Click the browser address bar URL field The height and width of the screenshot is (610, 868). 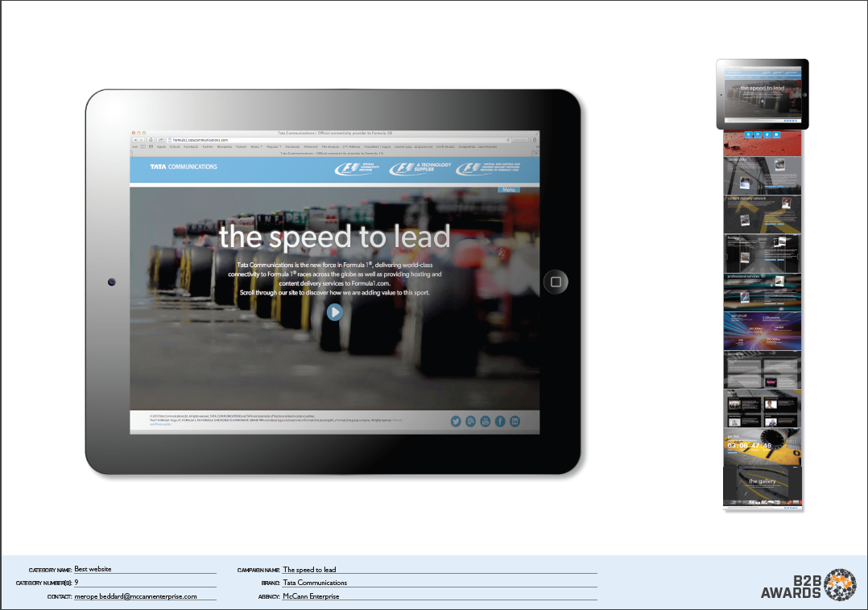click(338, 140)
